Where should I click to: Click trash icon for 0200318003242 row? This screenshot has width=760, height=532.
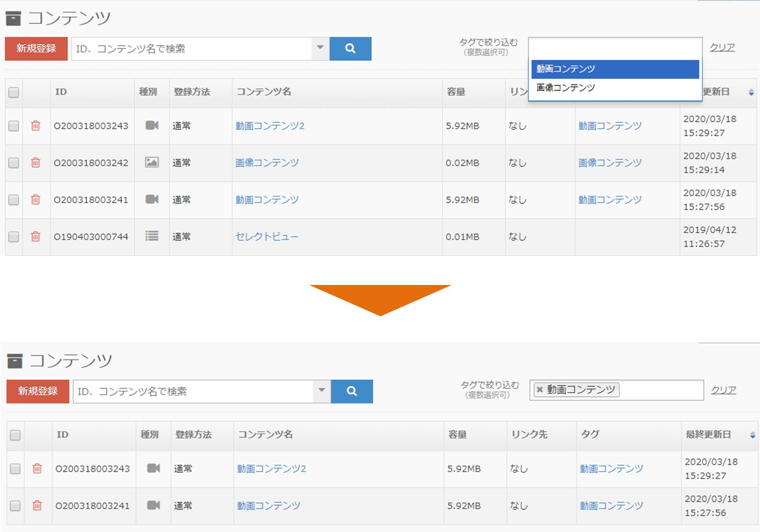click(x=36, y=163)
